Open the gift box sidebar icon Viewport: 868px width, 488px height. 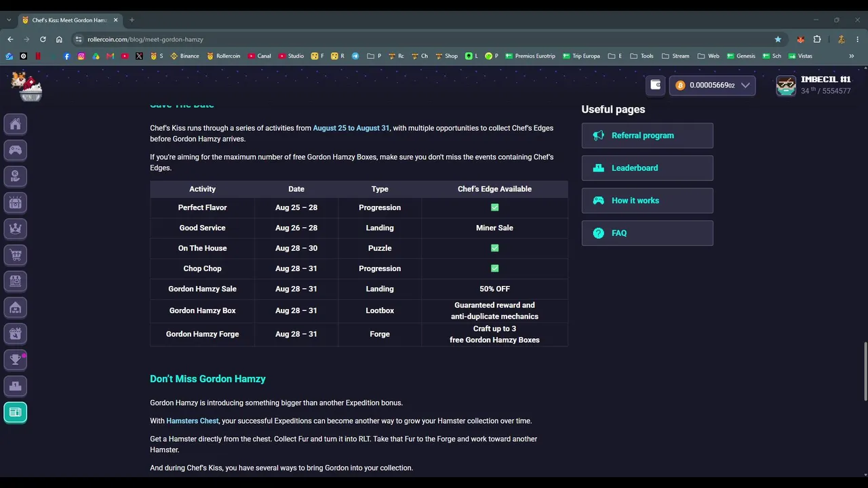coord(16,333)
